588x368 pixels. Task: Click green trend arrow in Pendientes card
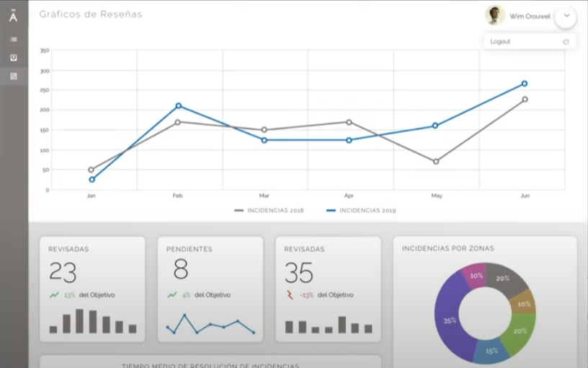[172, 294]
